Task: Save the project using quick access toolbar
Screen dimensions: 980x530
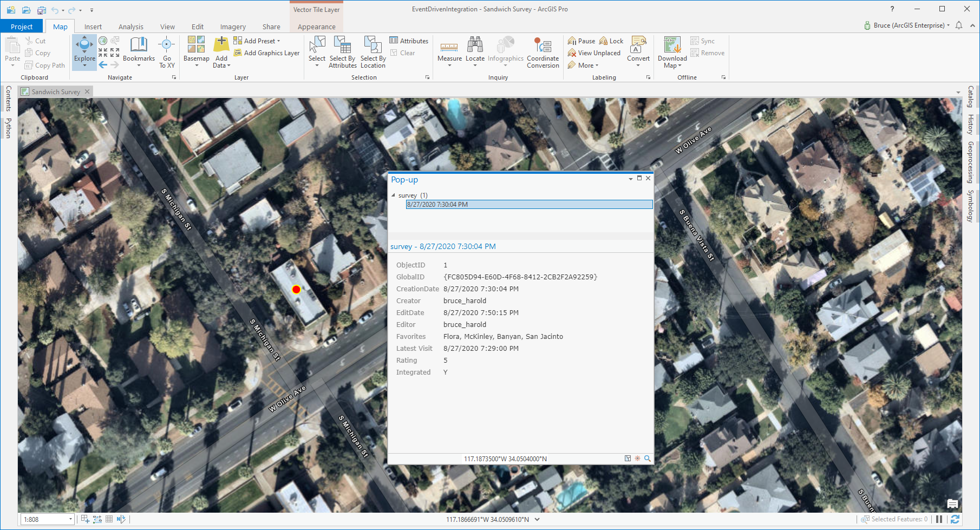Action: (x=41, y=10)
